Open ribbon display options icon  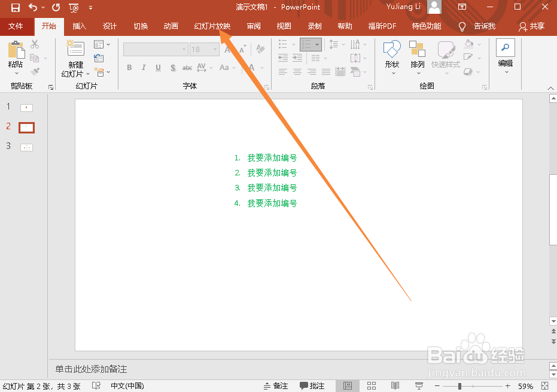(x=462, y=7)
